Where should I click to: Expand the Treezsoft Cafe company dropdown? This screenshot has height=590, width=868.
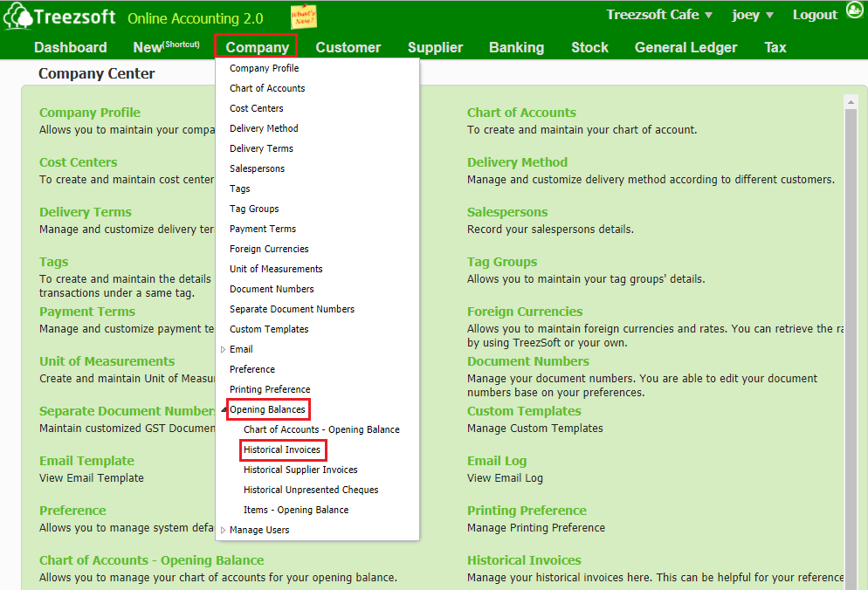tap(658, 15)
